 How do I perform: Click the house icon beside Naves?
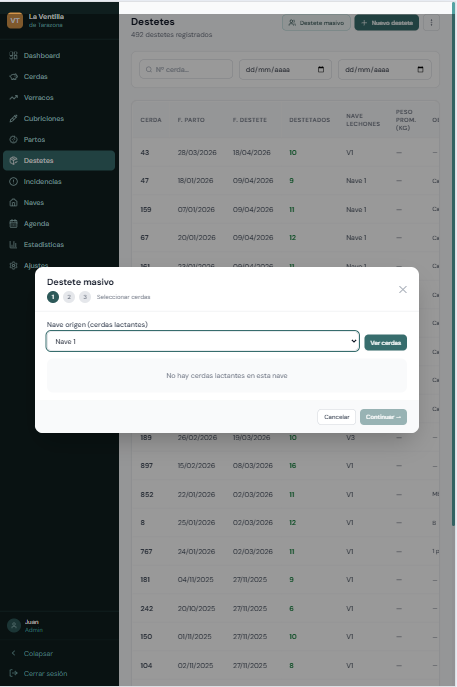[x=14, y=202]
